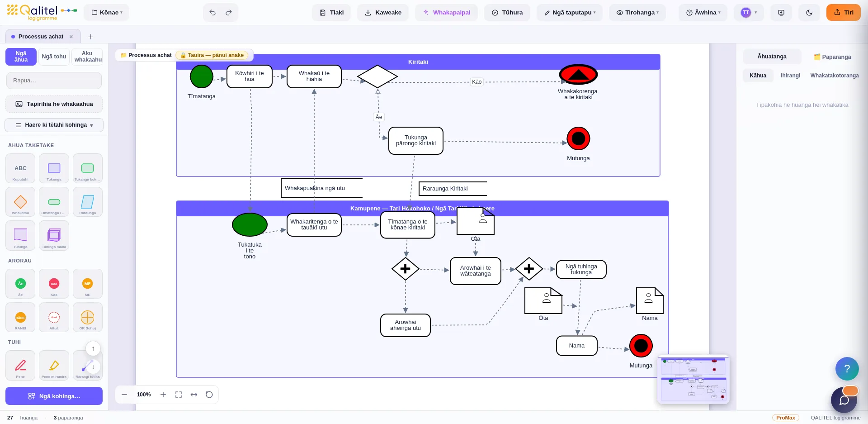The height and width of the screenshot is (424, 868).
Task: Select the Pene miramira highlighter tool
Action: pos(54,365)
